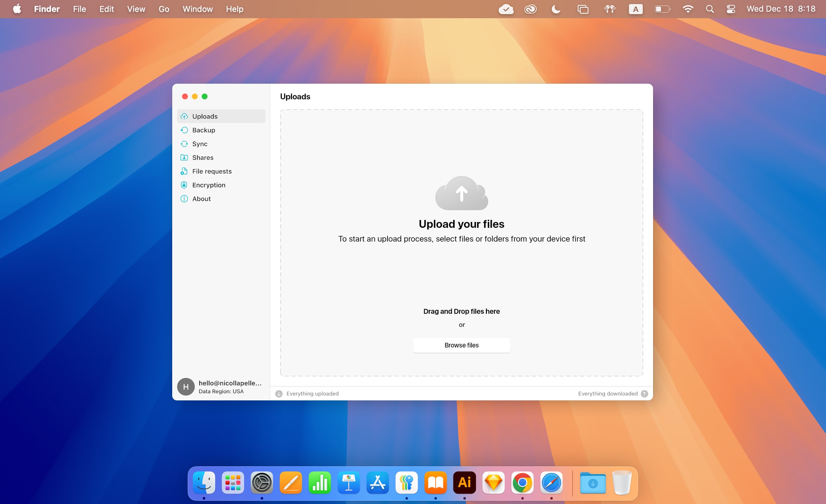This screenshot has height=504, width=826.
Task: View the About section
Action: click(x=201, y=198)
